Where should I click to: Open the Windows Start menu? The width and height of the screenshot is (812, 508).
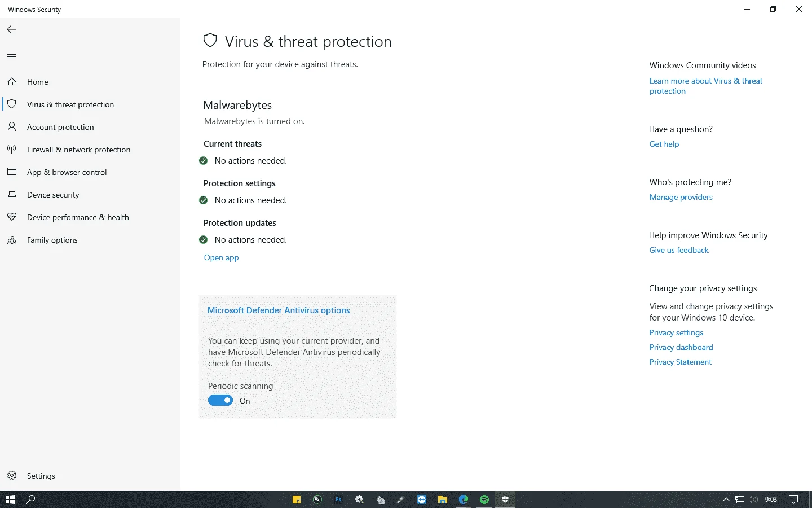point(10,500)
